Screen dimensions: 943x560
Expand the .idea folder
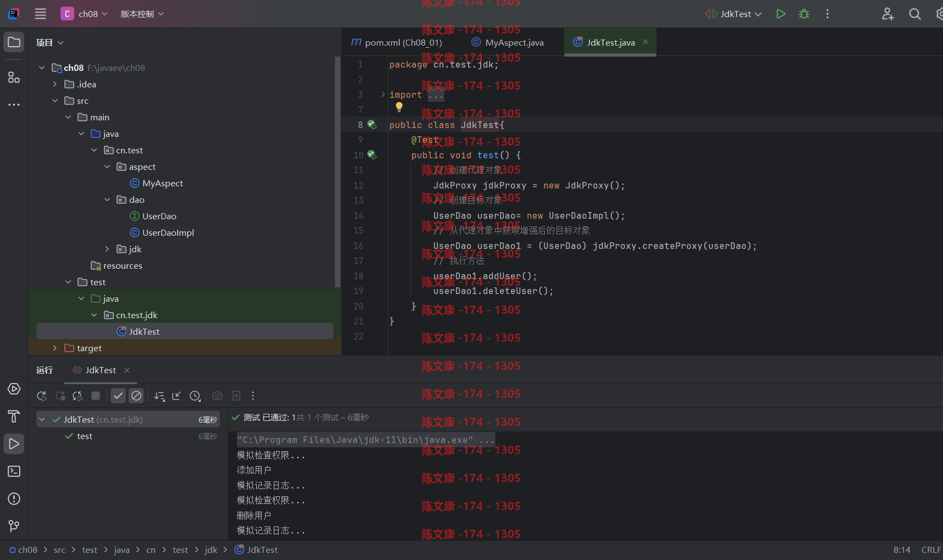(55, 84)
